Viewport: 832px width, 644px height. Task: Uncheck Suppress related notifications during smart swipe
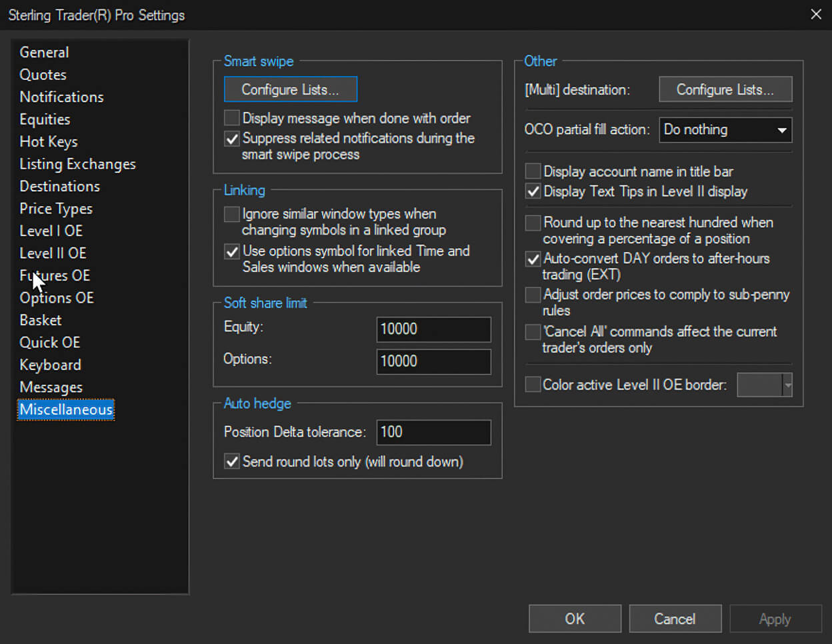(x=232, y=139)
